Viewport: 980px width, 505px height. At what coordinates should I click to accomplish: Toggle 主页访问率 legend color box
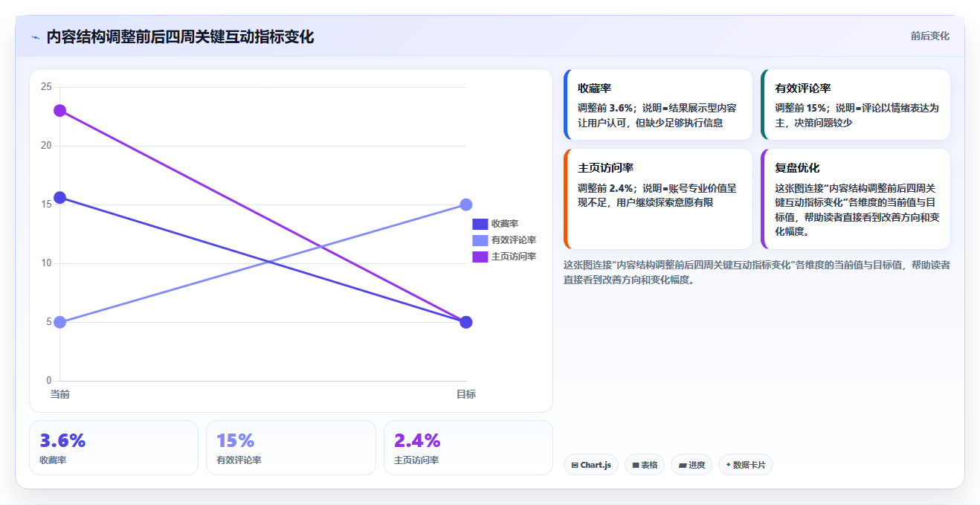(480, 257)
